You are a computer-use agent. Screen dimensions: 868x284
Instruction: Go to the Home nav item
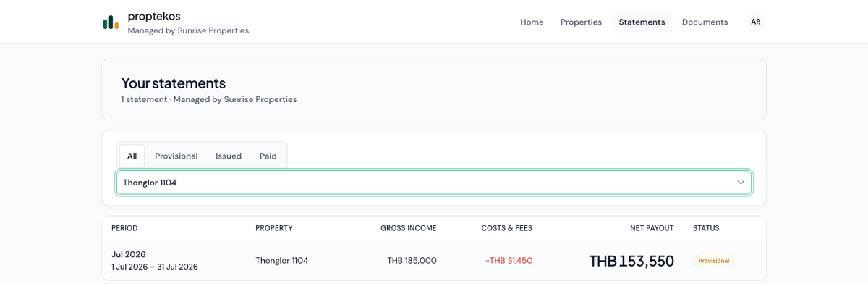pyautogui.click(x=532, y=22)
